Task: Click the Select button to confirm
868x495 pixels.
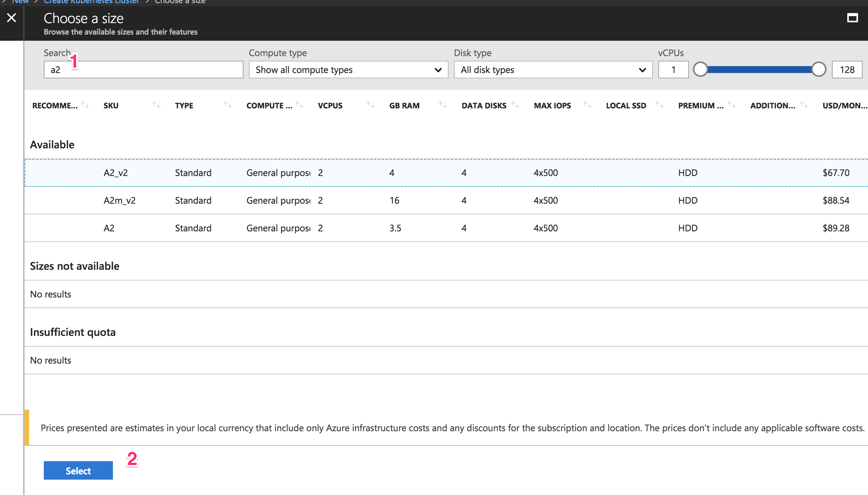Action: pyautogui.click(x=78, y=470)
